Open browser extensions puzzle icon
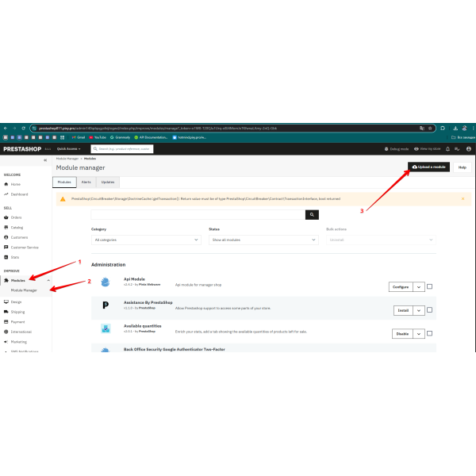476x476 pixels. pyautogui.click(x=443, y=128)
